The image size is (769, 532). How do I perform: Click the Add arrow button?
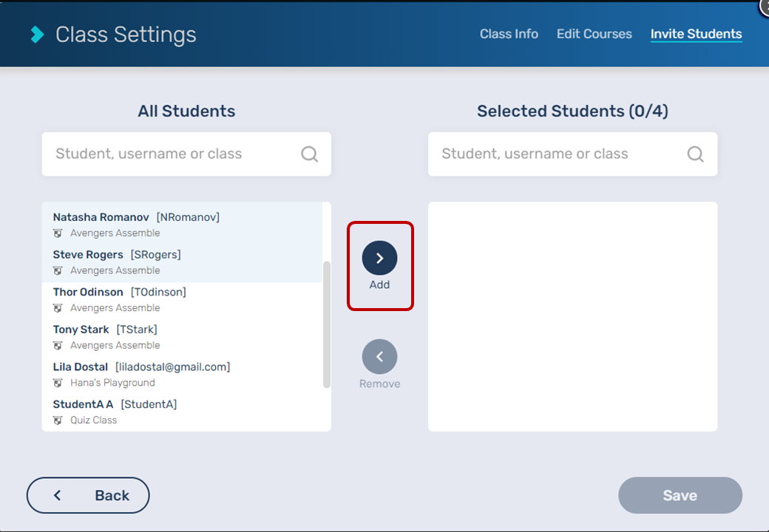click(379, 258)
